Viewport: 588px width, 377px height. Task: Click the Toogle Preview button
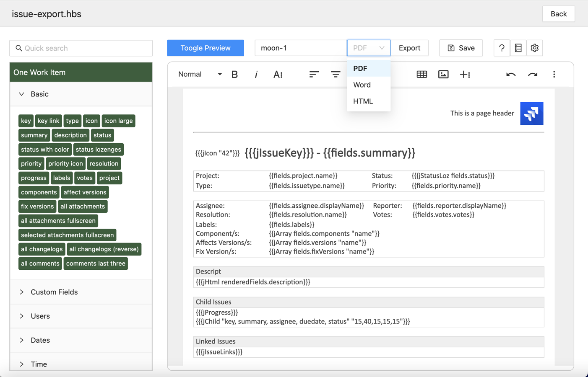(x=206, y=48)
